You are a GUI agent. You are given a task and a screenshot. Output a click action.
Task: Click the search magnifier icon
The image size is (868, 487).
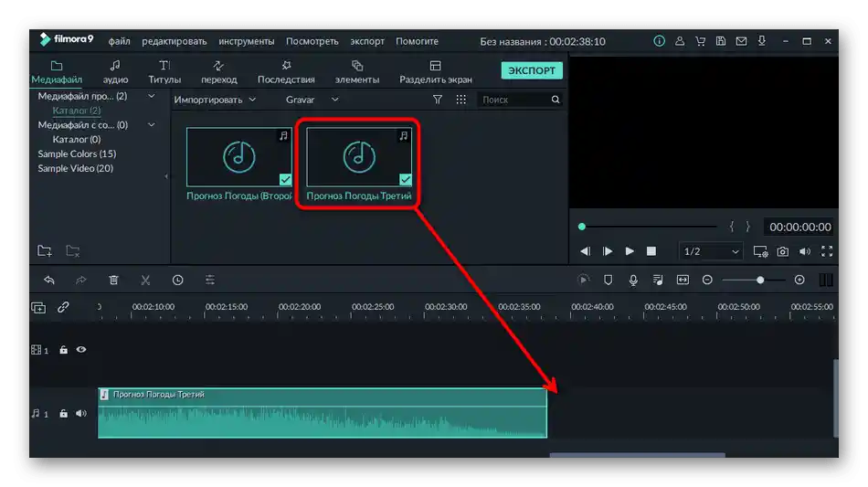click(556, 100)
